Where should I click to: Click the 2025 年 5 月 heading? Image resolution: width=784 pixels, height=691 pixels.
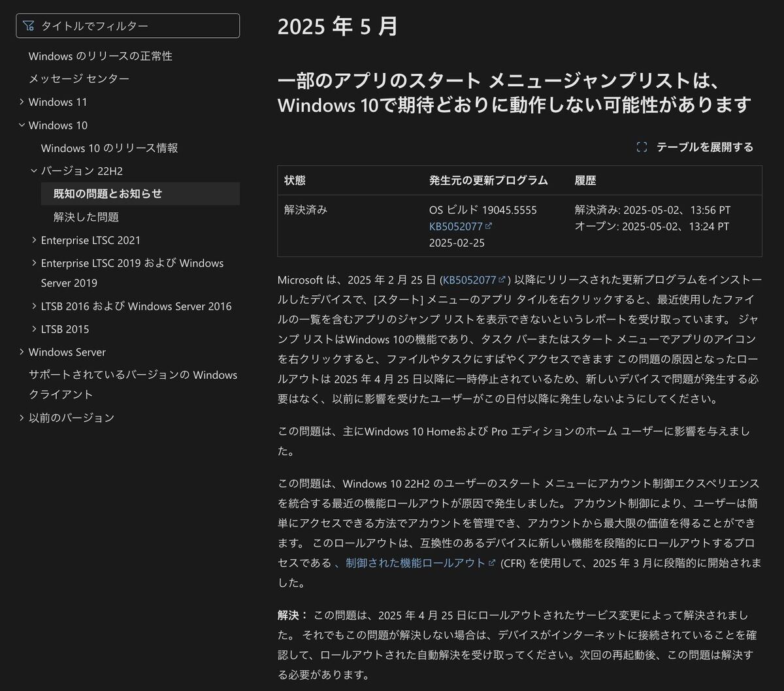point(338,27)
